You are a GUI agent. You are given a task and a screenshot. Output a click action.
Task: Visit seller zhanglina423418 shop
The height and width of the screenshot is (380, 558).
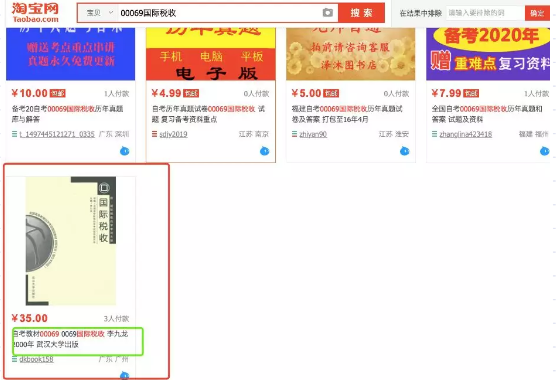[x=465, y=134]
